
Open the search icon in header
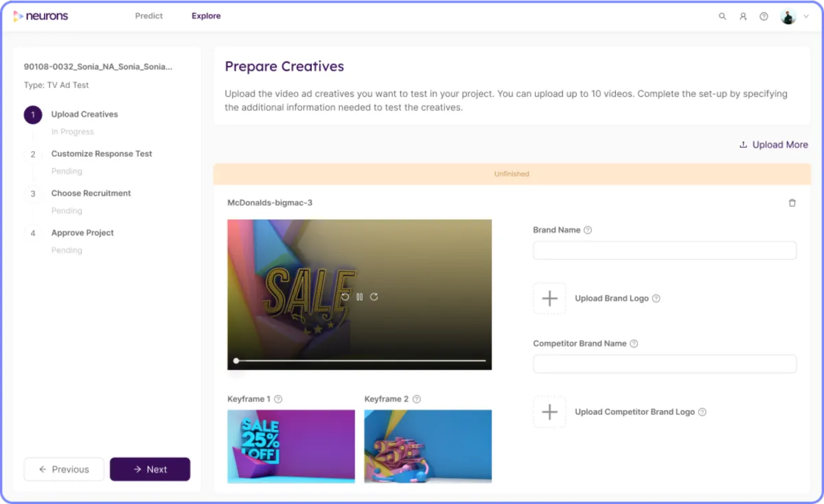(x=722, y=16)
